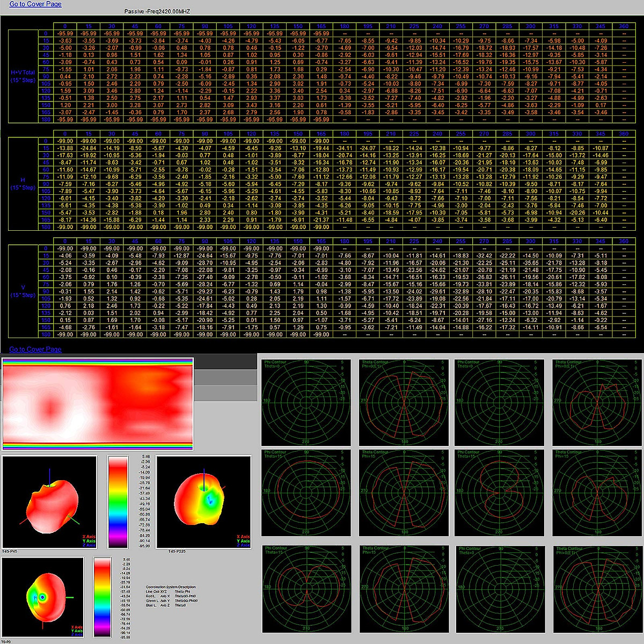Screen dimensions: 644x644
Task: Click color scale bar beside T0-P0 plot
Action: [x=102, y=598]
